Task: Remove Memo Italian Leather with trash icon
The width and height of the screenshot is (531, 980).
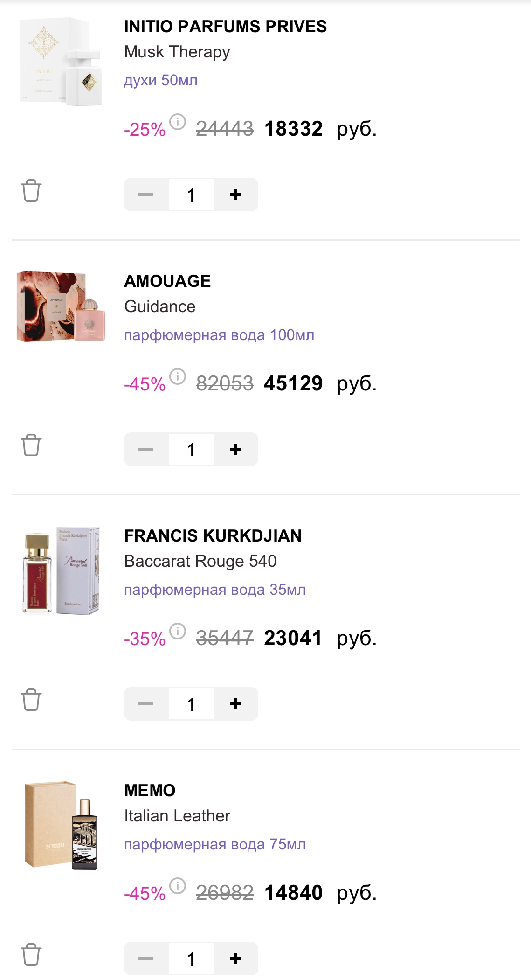Action: tap(31, 954)
